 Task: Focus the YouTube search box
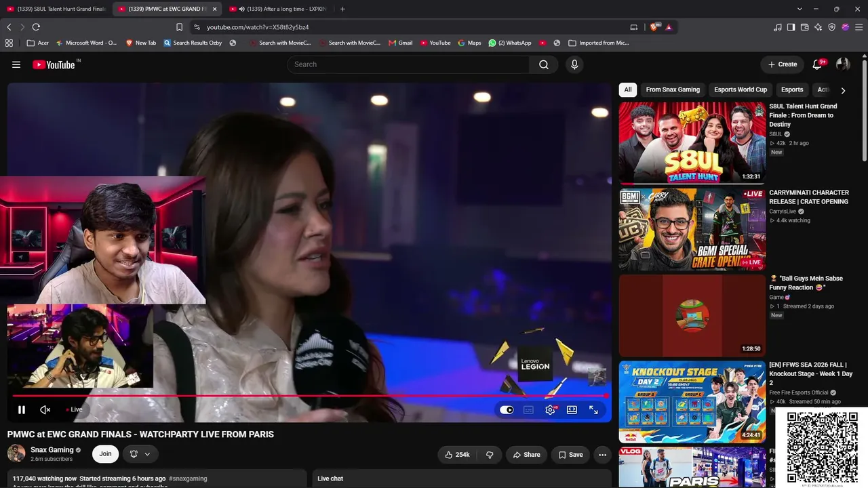coord(408,64)
